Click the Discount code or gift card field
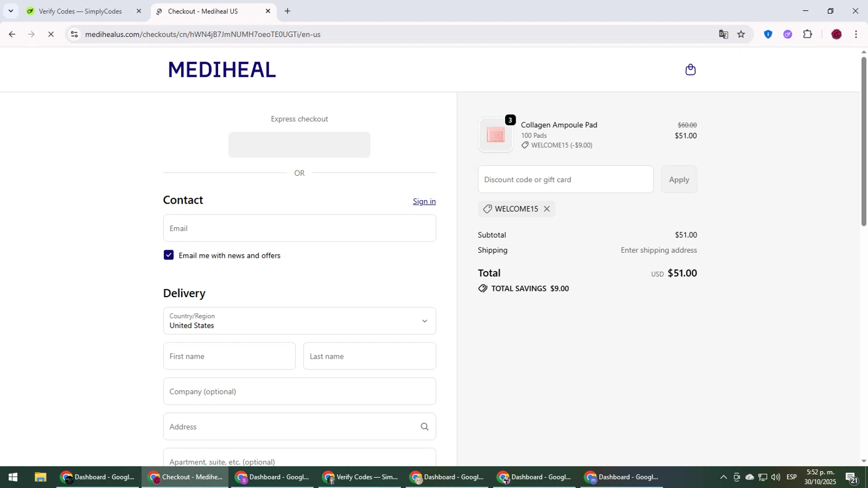The width and height of the screenshot is (868, 488). coord(565,179)
